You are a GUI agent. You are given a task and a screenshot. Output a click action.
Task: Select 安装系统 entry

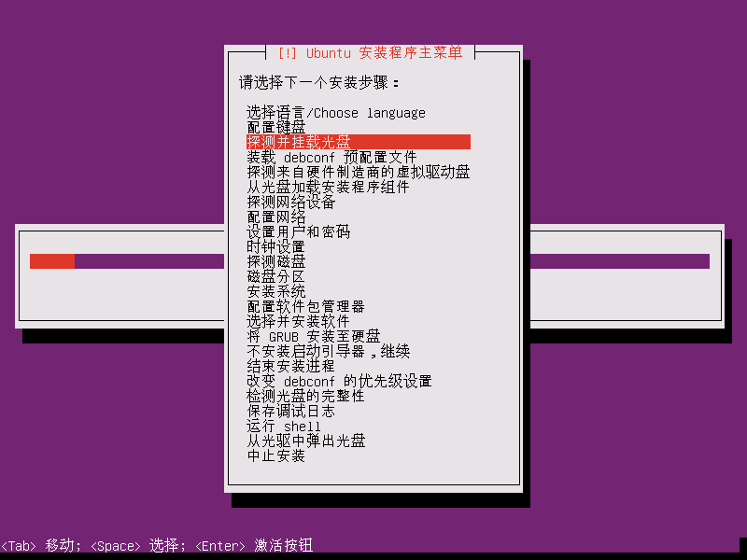[x=275, y=291]
